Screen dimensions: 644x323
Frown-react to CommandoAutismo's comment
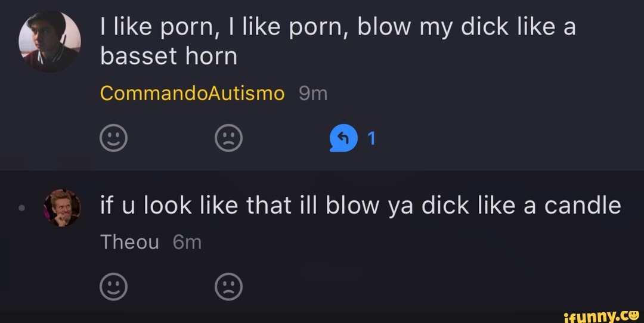click(229, 138)
